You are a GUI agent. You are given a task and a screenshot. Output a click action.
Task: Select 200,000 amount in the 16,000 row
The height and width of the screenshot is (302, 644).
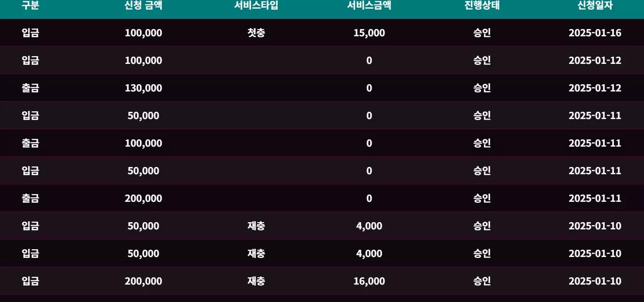pos(143,281)
